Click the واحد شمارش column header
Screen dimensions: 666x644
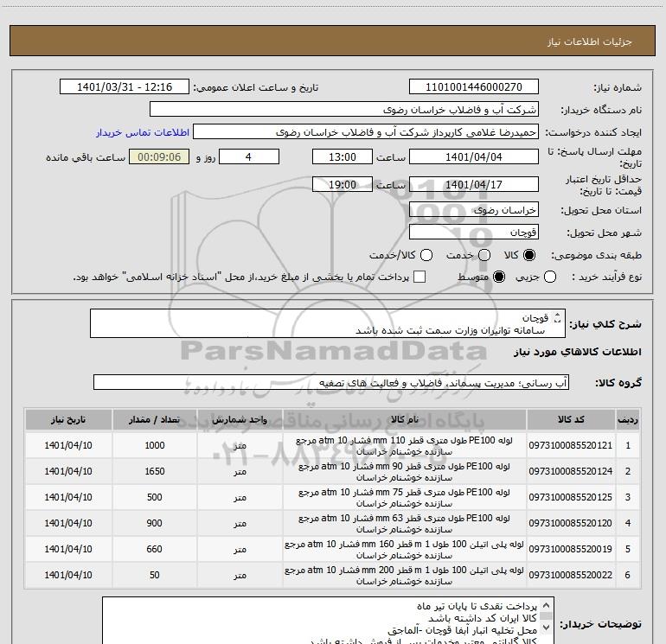240,419
